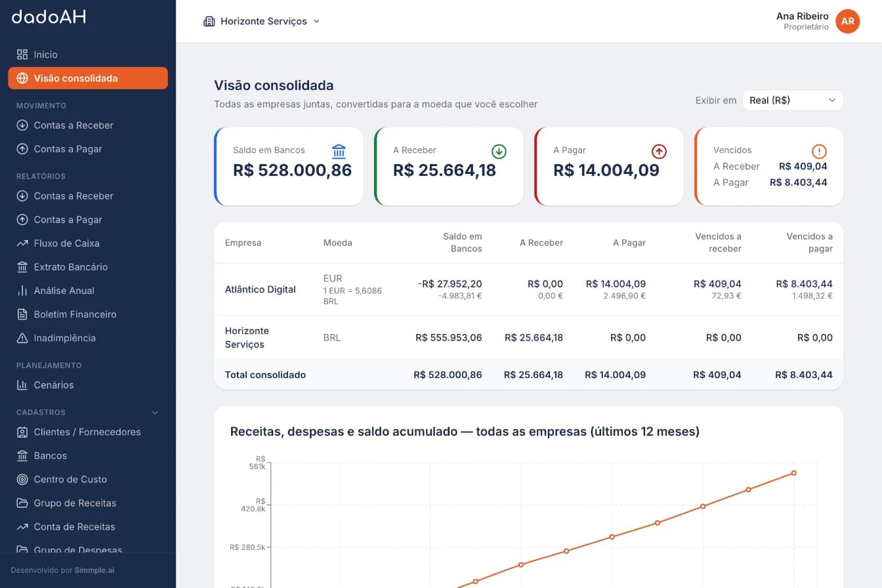The width and height of the screenshot is (882, 588).
Task: Click the Centro de Custo target icon
Action: point(22,479)
